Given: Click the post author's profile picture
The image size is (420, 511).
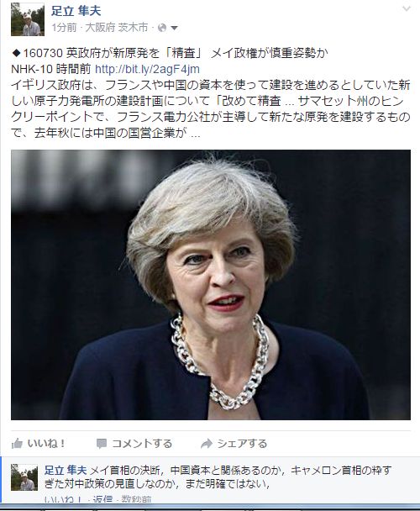Looking at the screenshot, I should [x=28, y=19].
